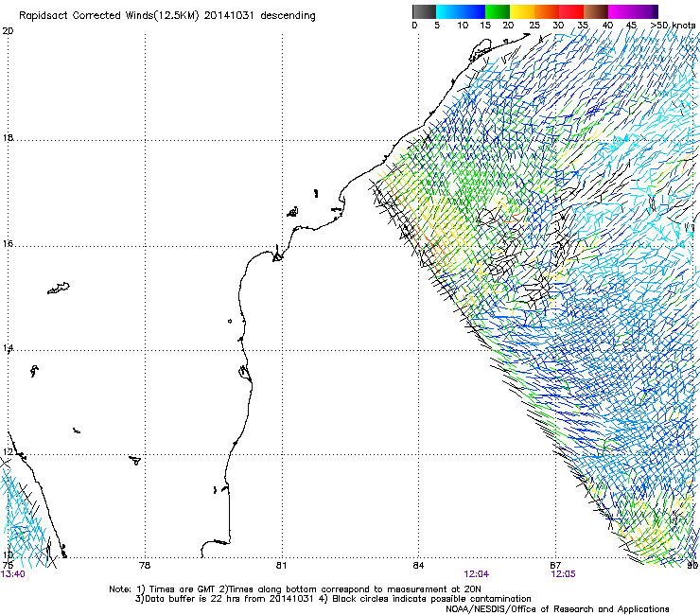
Task: Click the green 15-20 knots color swatch
Action: pyautogui.click(x=498, y=11)
